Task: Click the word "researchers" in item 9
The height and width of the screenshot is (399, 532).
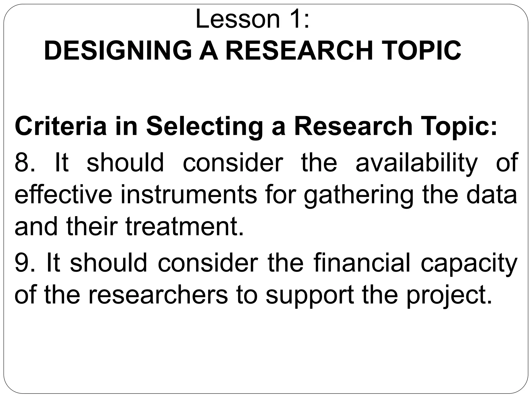Action: (x=158, y=295)
